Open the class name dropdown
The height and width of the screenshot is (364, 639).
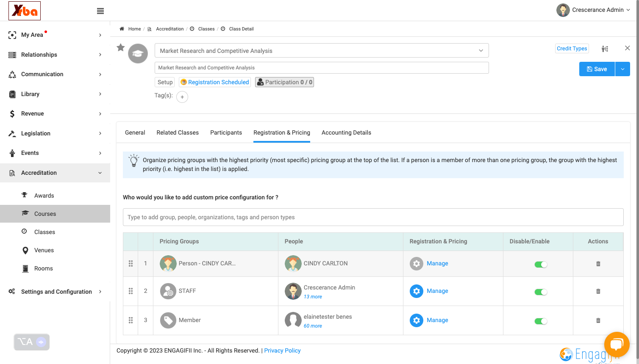[322, 51]
